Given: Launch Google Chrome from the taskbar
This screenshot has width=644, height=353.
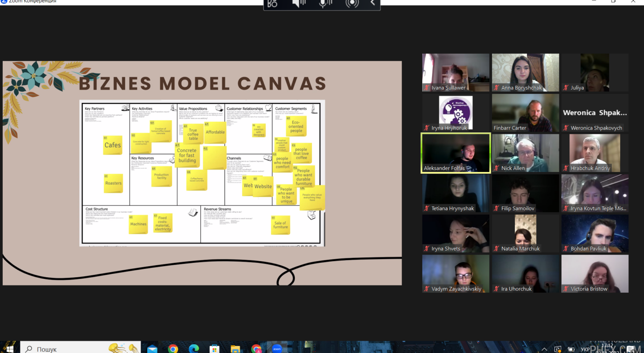Looking at the screenshot, I should (x=173, y=348).
